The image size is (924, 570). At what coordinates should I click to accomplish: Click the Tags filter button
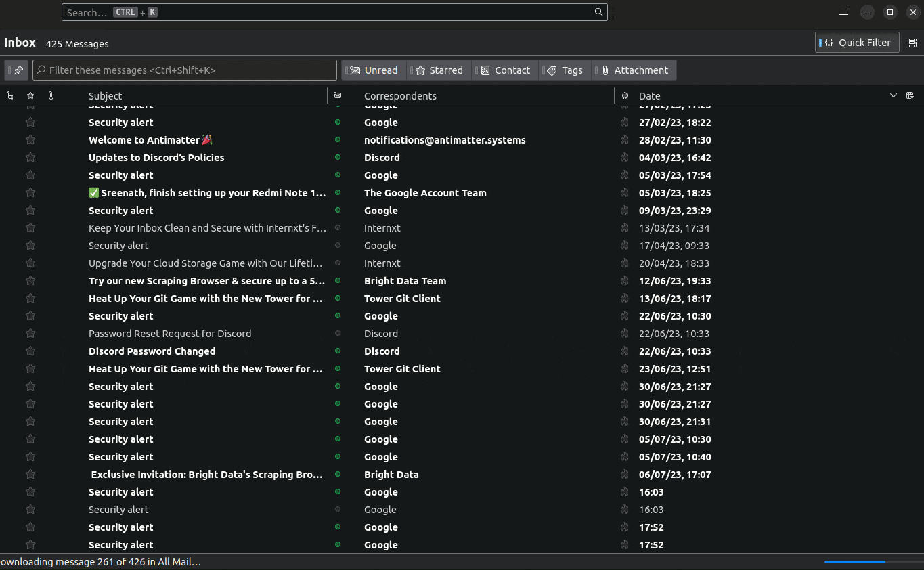564,70
